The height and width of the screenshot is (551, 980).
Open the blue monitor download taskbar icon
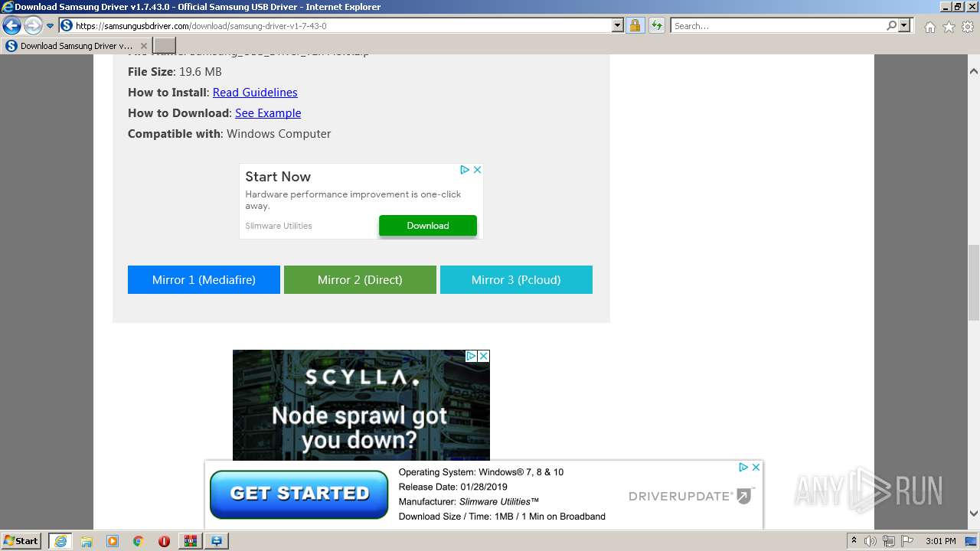point(217,541)
